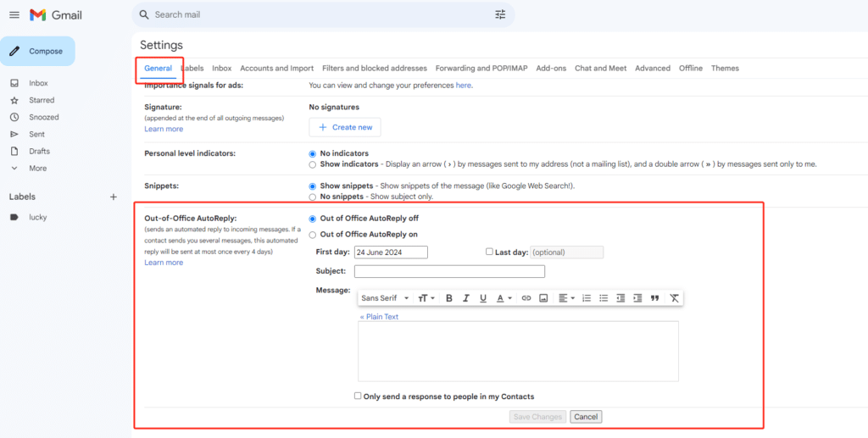Open the Sans Serif font dropdown
Viewport: 868px width, 438px height.
[x=385, y=298]
